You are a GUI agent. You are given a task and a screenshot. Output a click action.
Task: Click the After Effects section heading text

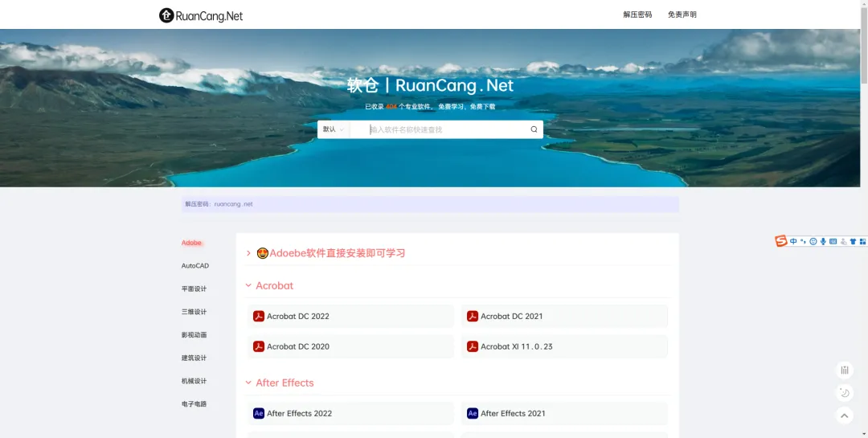[x=285, y=383]
